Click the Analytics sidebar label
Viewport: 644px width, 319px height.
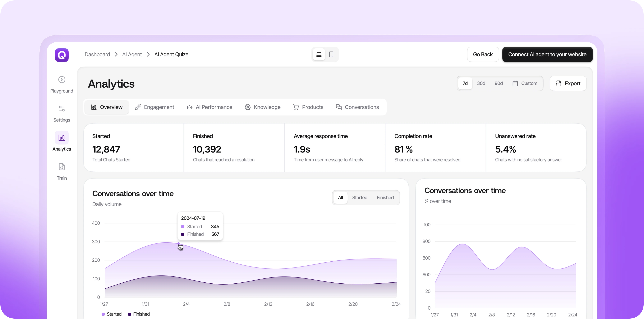(x=62, y=149)
